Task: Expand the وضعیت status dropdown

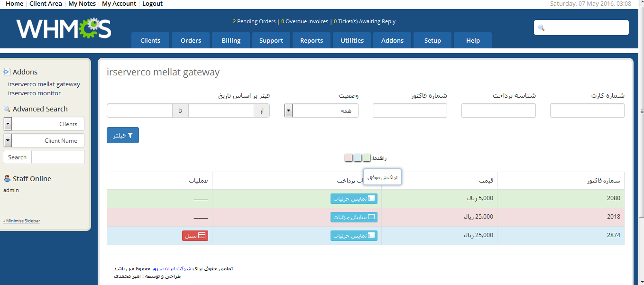Action: [x=321, y=110]
